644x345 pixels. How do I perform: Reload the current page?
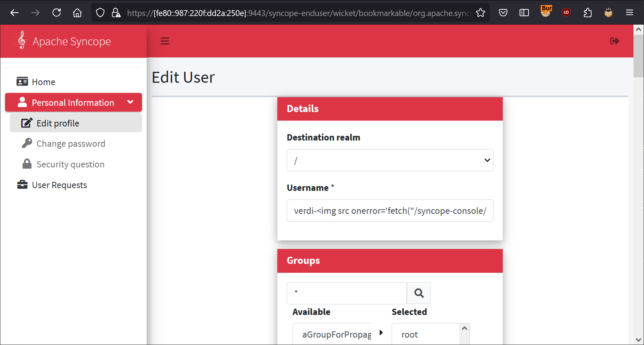point(57,13)
